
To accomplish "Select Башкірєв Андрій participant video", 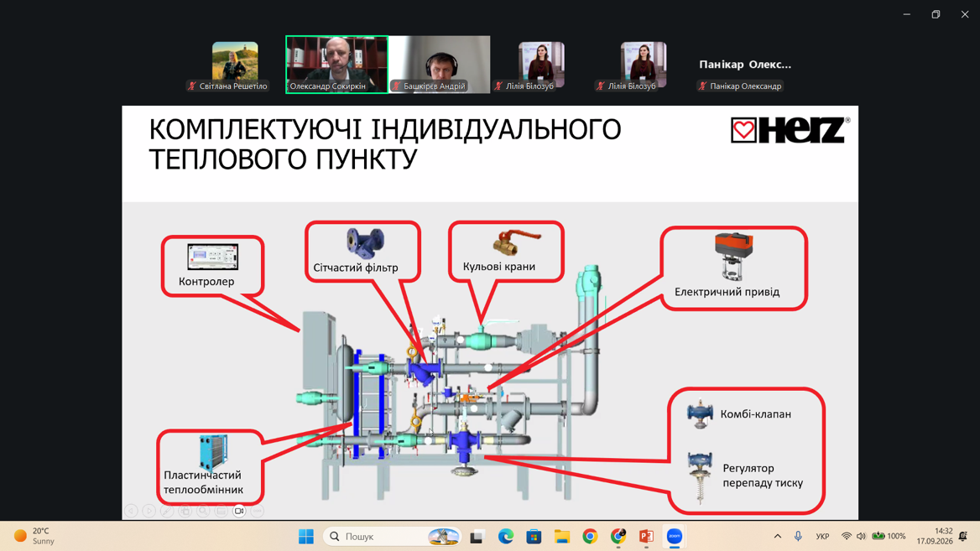I will coord(440,65).
